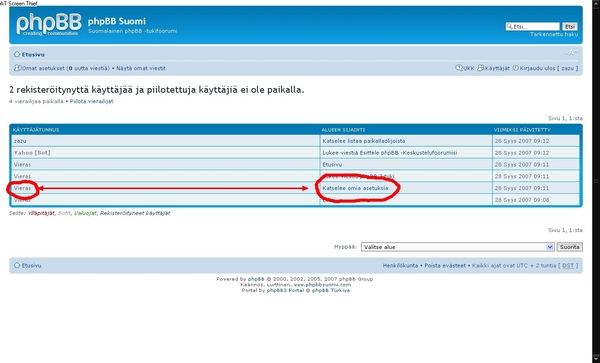Click the Kirjaudu ulos power icon

515,68
